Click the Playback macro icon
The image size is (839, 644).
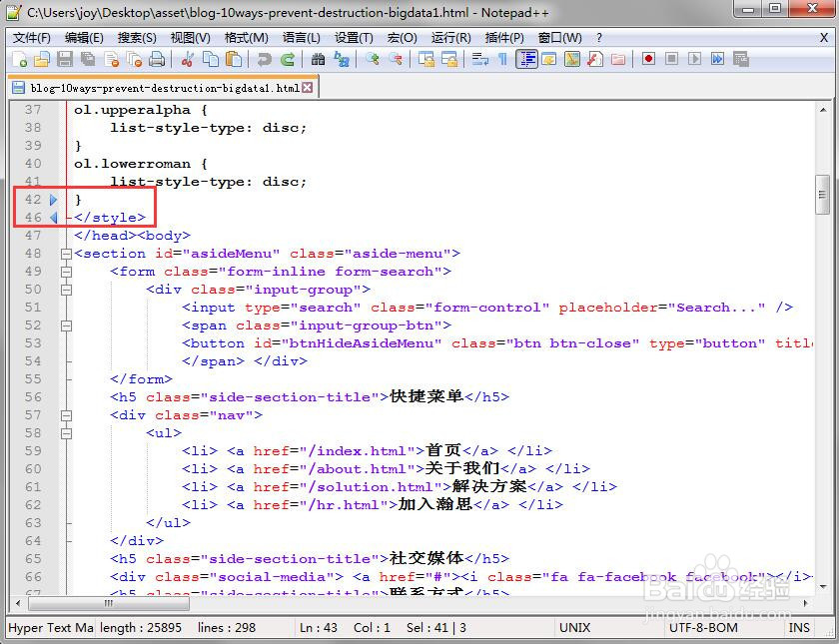pos(693,59)
